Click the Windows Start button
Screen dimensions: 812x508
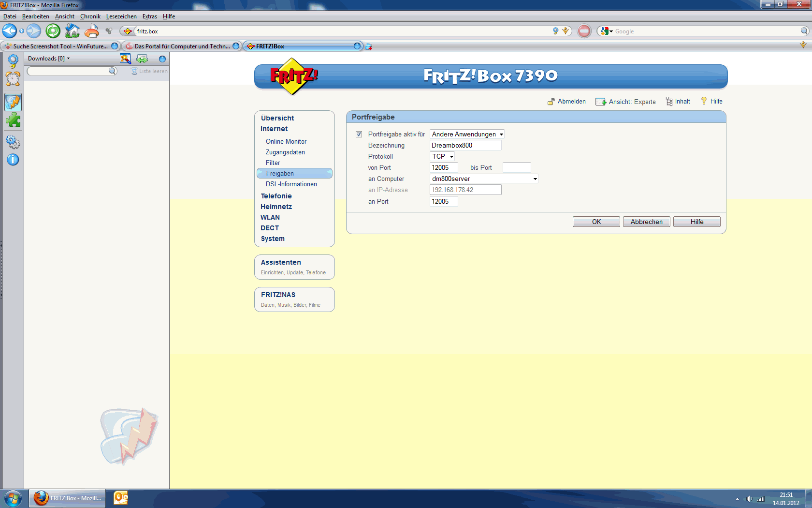pyautogui.click(x=13, y=498)
